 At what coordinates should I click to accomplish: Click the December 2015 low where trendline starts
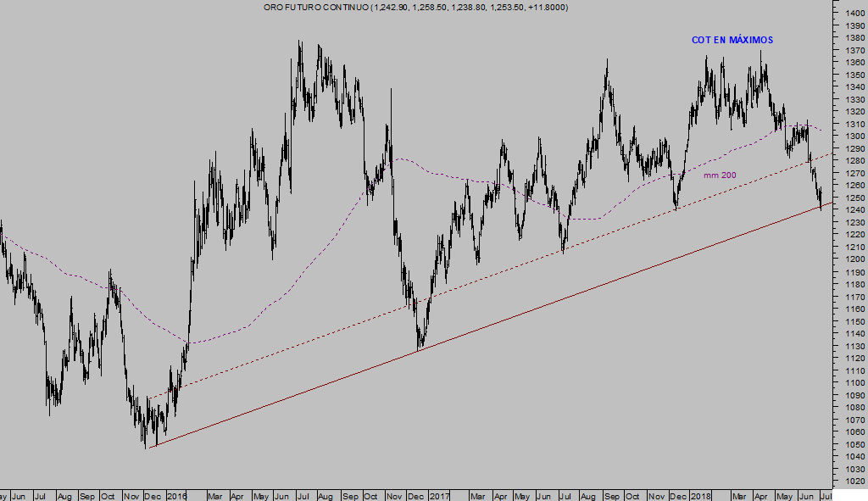click(153, 445)
